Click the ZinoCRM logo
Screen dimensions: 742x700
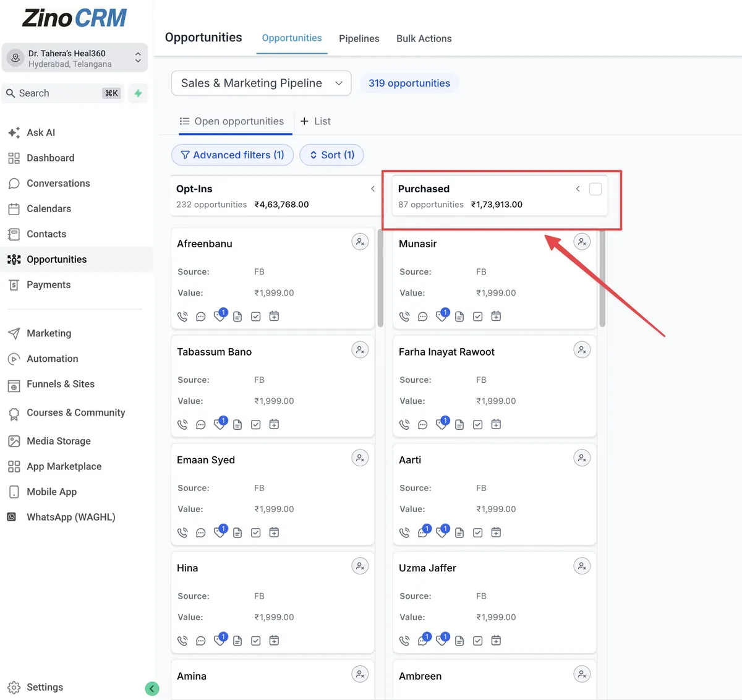pos(74,18)
